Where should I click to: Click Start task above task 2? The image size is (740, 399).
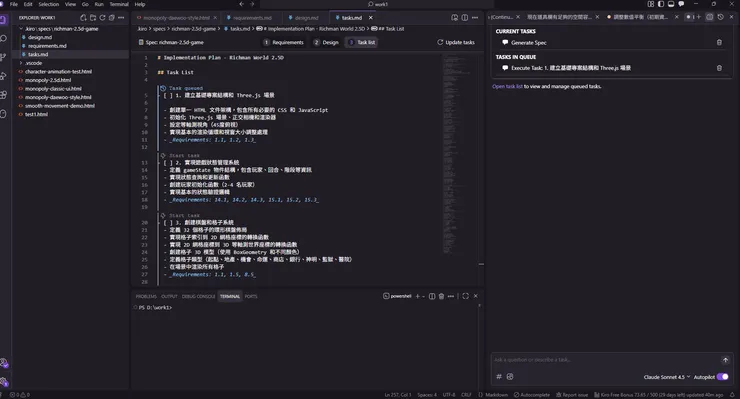point(184,155)
